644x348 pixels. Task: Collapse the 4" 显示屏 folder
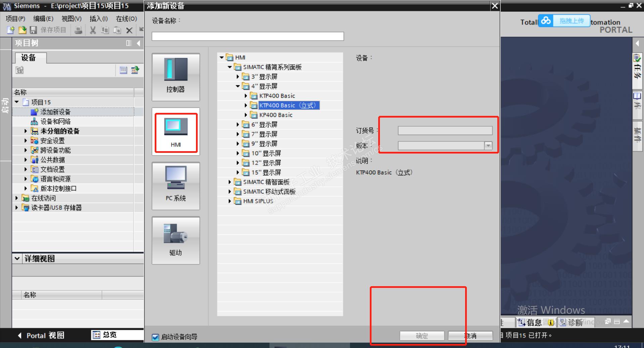point(238,86)
